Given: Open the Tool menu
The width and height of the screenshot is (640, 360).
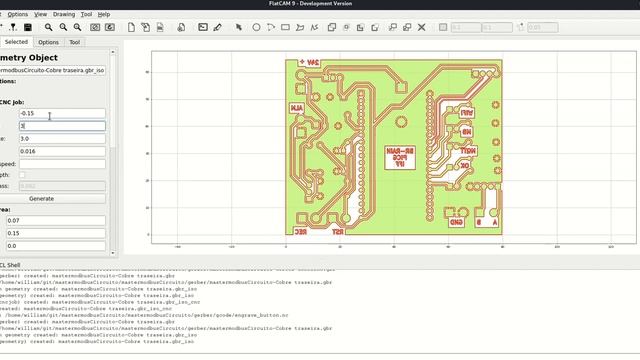Looking at the screenshot, I should click(x=86, y=14).
